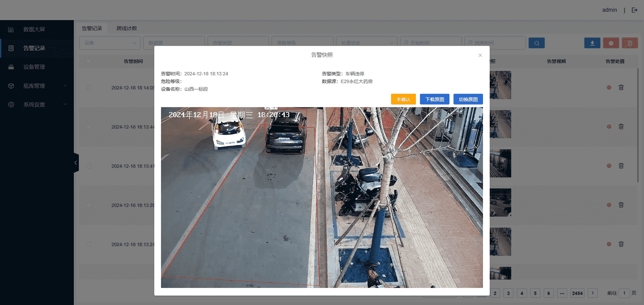644x305 pixels.
Task: Click the logout icon beside admin
Action: (634, 10)
